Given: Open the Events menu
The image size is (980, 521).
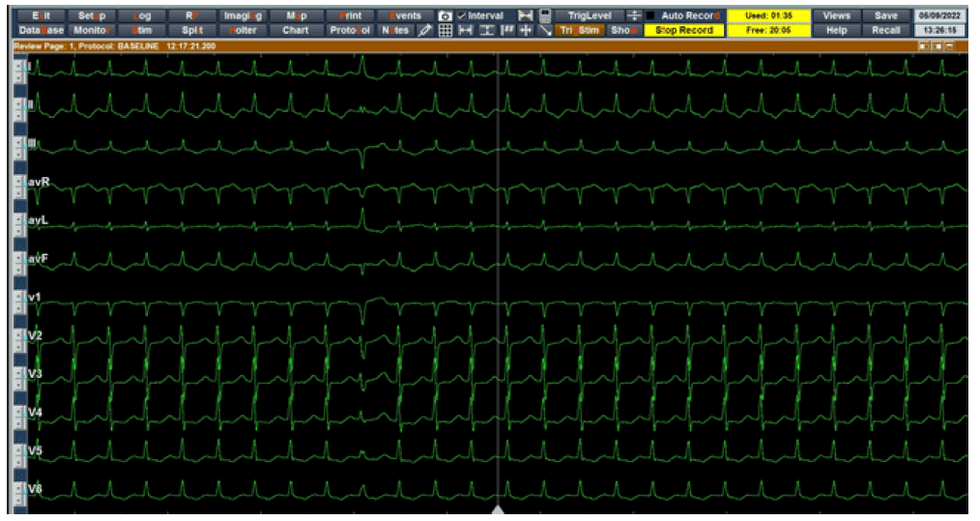Looking at the screenshot, I should point(405,15).
